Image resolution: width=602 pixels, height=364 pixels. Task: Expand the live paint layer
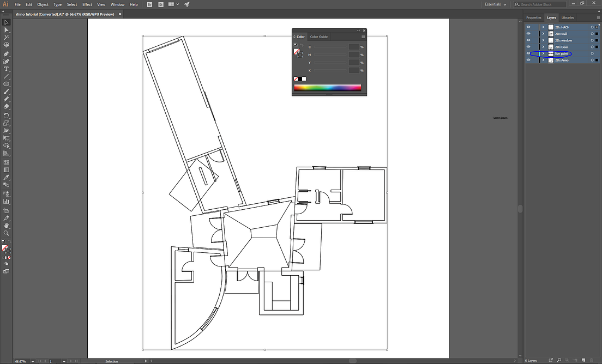tap(543, 54)
